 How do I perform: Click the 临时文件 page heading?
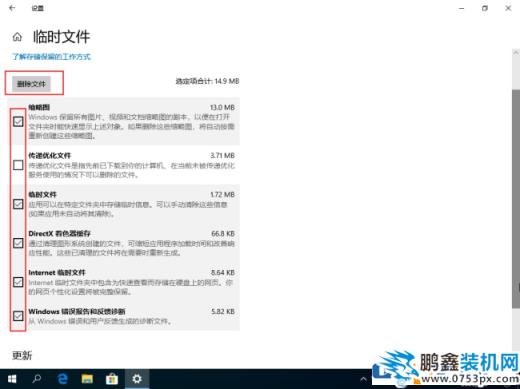pos(61,37)
